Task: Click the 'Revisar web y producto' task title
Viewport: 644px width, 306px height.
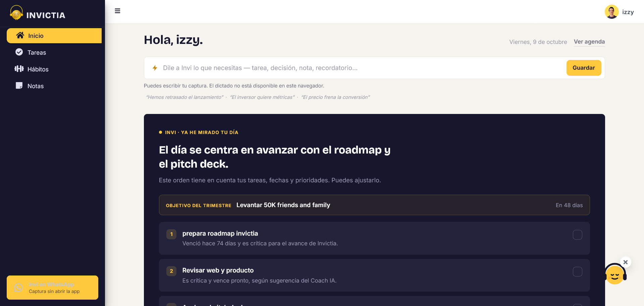Action: (x=218, y=270)
